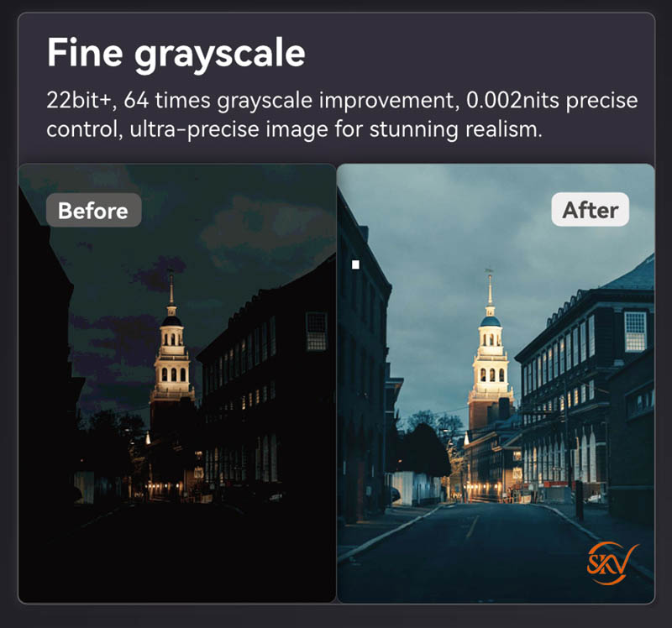Click the 22bit+ text in description

tap(79, 101)
